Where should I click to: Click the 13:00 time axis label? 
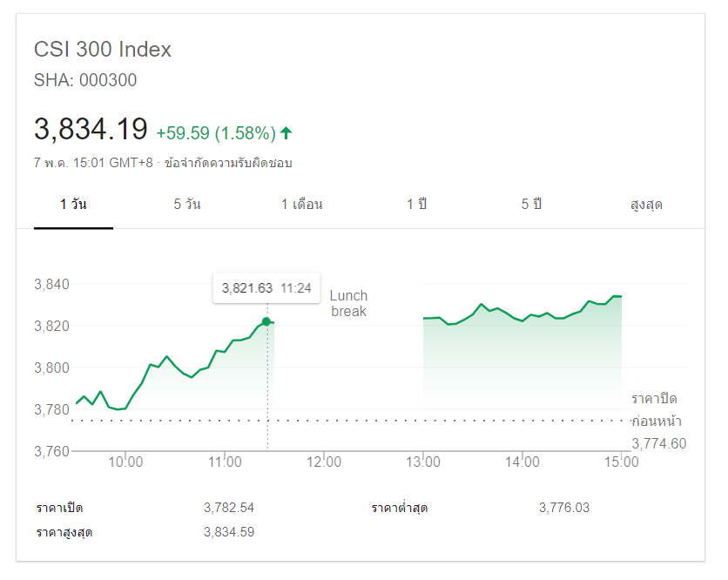[422, 462]
